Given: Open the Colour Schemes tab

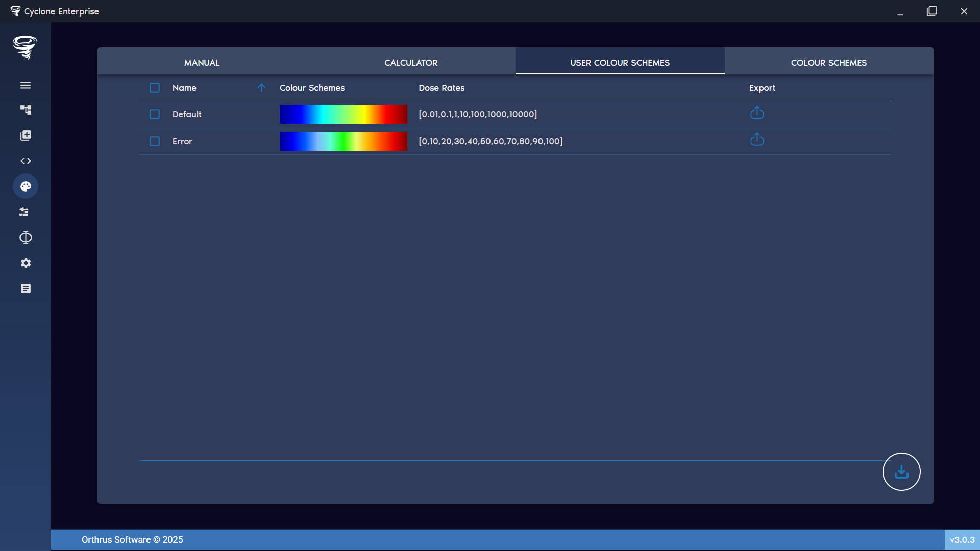Looking at the screenshot, I should (828, 62).
